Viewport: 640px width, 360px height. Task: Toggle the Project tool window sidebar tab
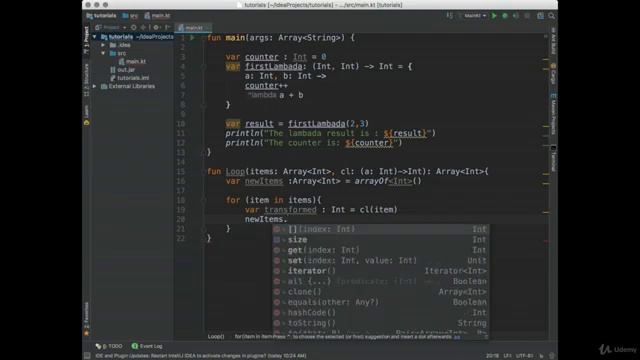86,40
